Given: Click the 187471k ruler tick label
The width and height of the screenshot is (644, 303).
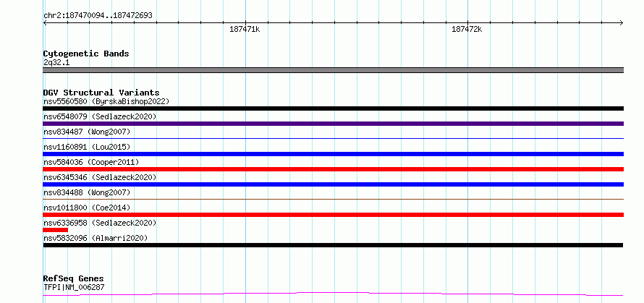Looking at the screenshot, I should pyautogui.click(x=245, y=29).
